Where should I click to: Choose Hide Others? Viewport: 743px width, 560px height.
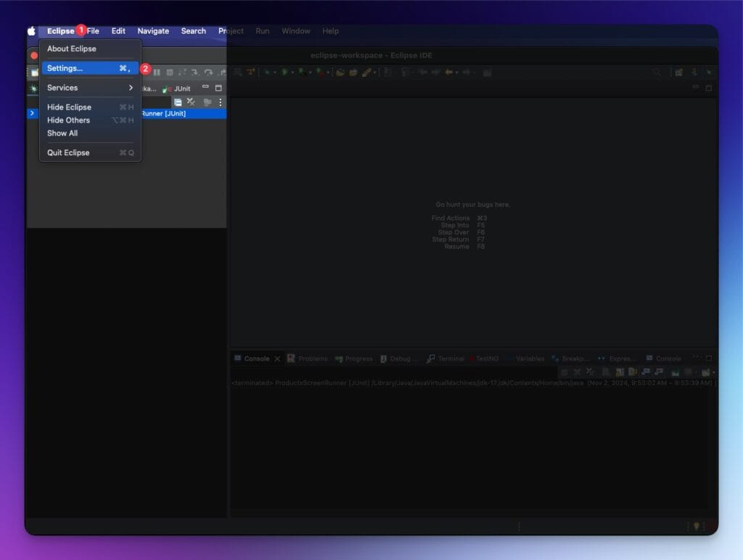point(90,120)
